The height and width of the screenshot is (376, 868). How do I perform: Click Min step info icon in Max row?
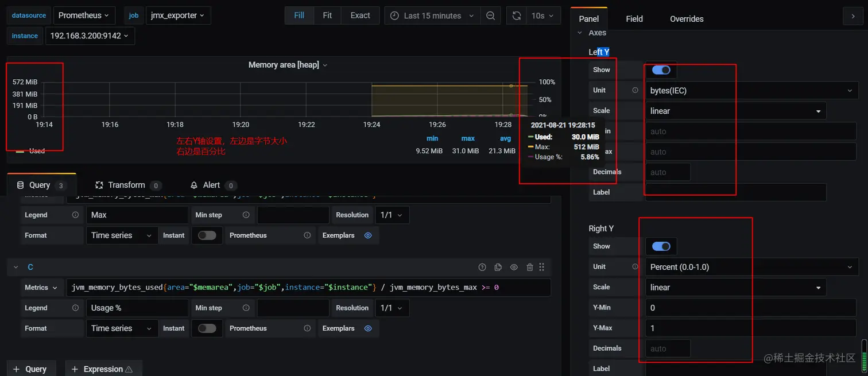246,215
